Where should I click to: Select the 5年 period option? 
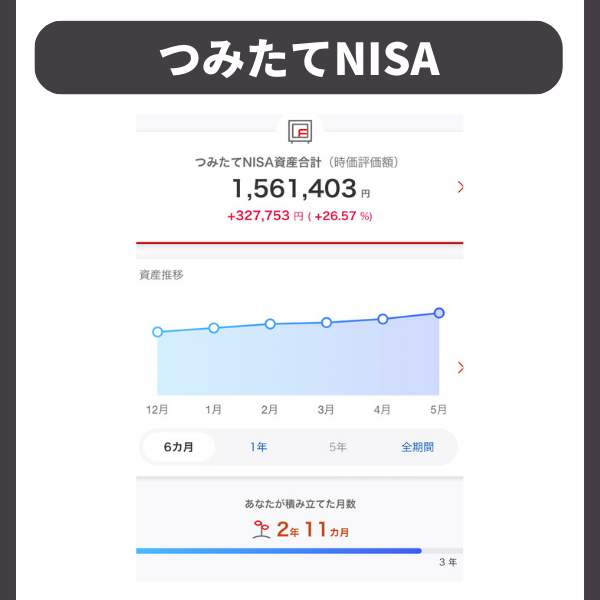point(338,447)
